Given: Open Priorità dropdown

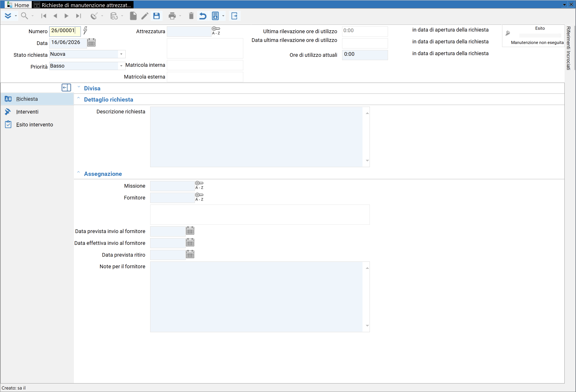Looking at the screenshot, I should [x=121, y=66].
